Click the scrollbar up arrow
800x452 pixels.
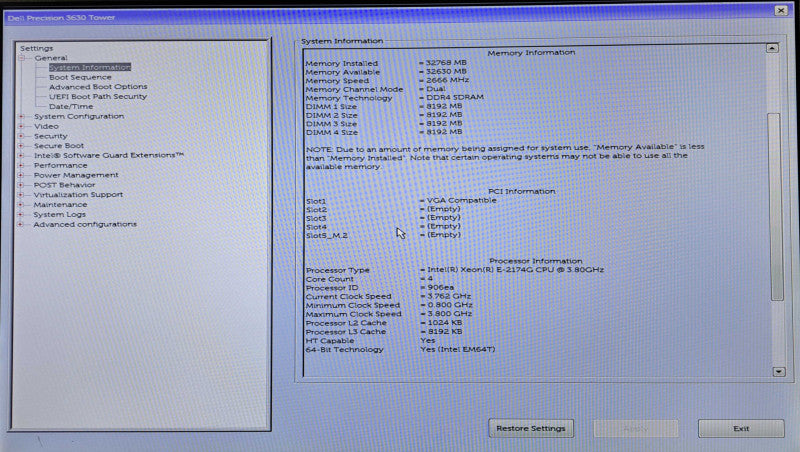pos(772,48)
